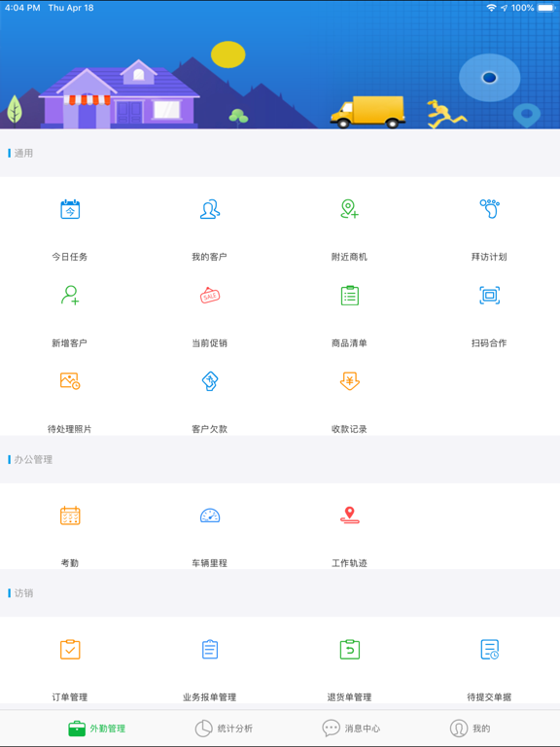Open the 订单管理 checked clipboard icon
The width and height of the screenshot is (560, 747).
pyautogui.click(x=70, y=650)
